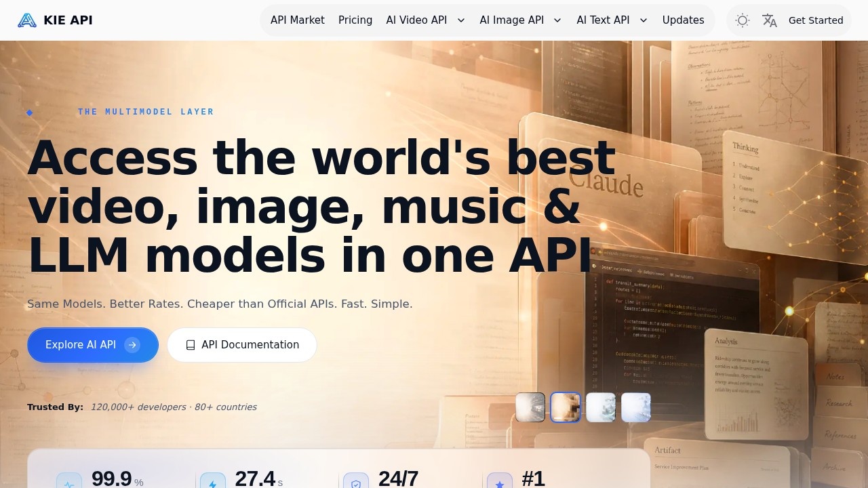The width and height of the screenshot is (868, 488).
Task: Click the #1 statistic value
Action: click(x=533, y=479)
